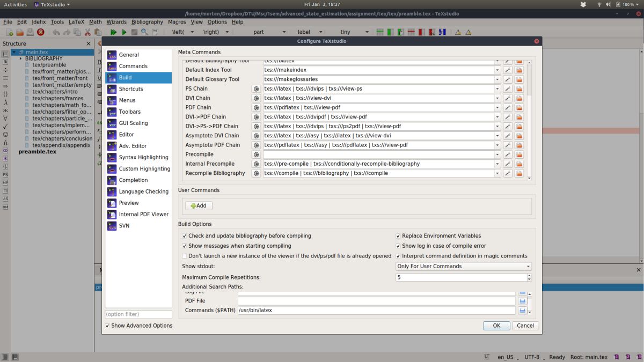Open the tiny font size dropdown

tap(354, 32)
